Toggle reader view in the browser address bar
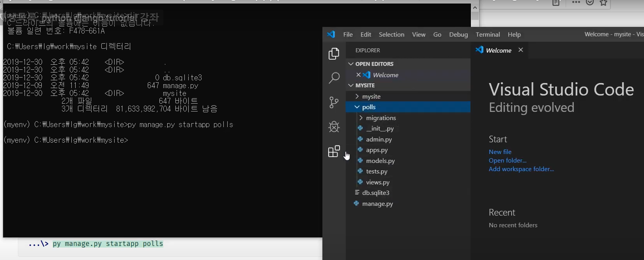The height and width of the screenshot is (260, 644). click(556, 3)
